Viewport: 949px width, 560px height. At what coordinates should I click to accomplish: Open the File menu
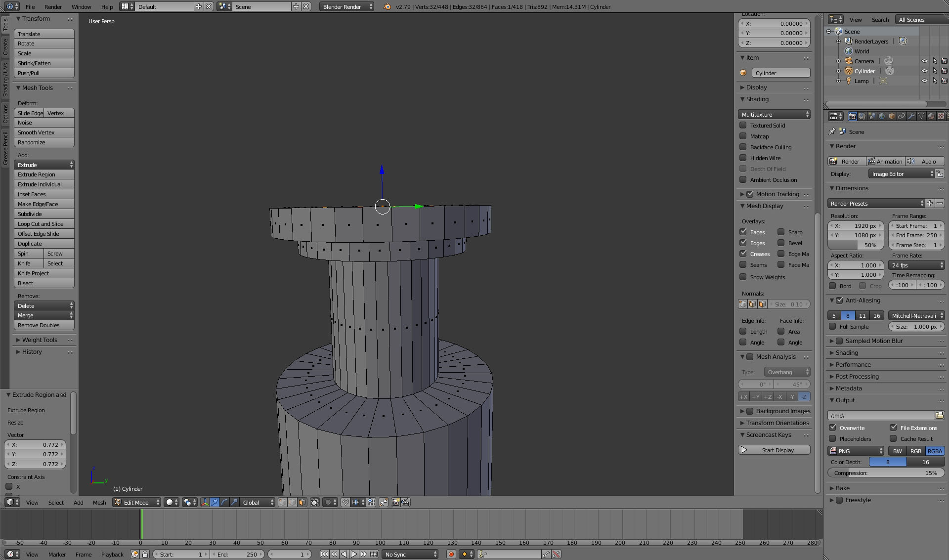pyautogui.click(x=30, y=7)
